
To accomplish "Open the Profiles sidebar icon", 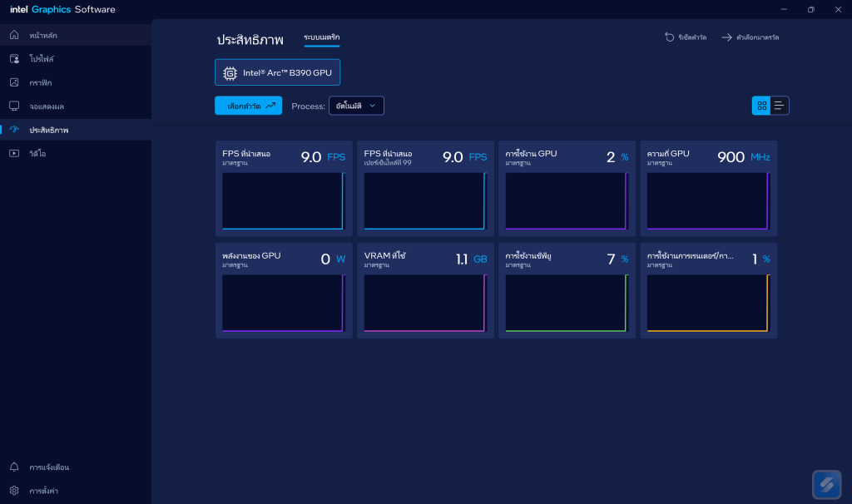I will click(14, 59).
